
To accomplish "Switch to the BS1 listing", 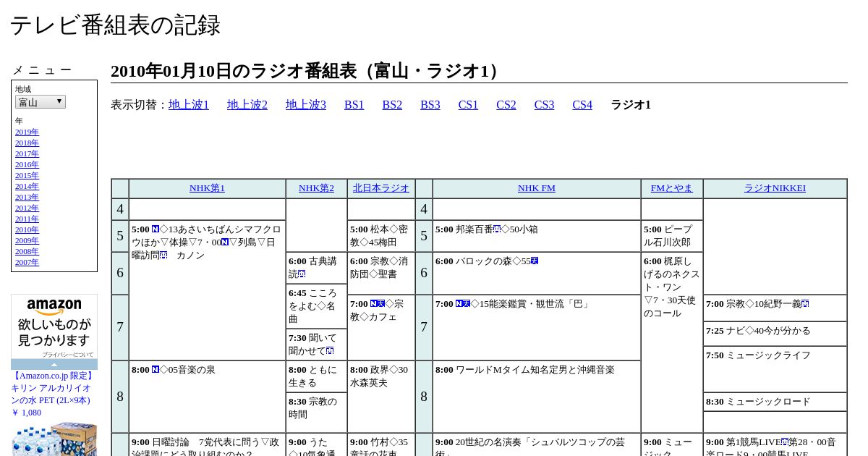I will (x=354, y=105).
